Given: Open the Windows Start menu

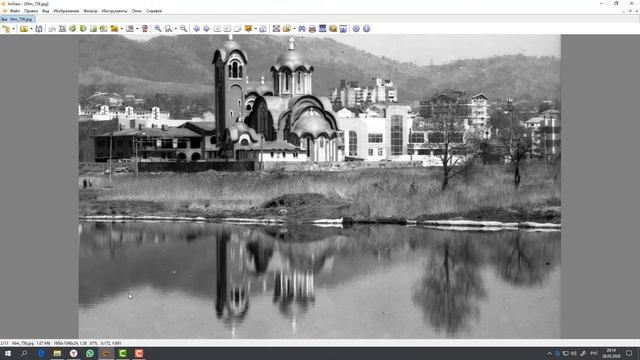Looking at the screenshot, I should (x=8, y=353).
